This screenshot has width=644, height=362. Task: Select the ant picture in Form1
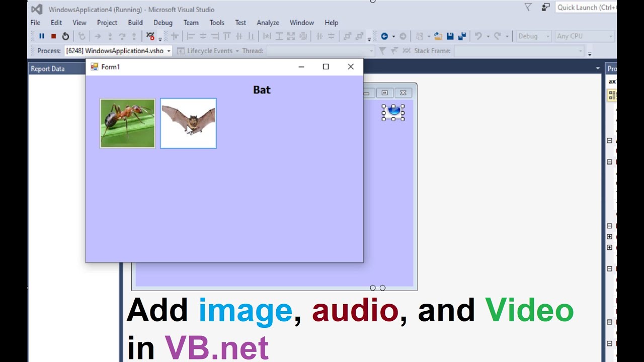127,123
